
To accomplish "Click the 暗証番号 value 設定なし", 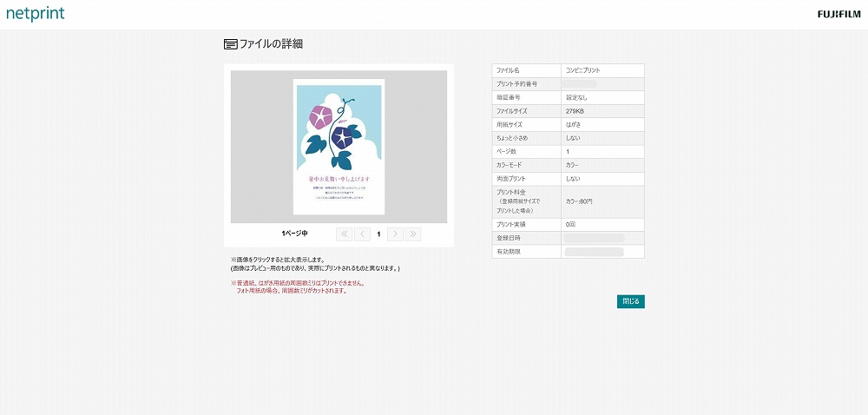I will (x=576, y=97).
